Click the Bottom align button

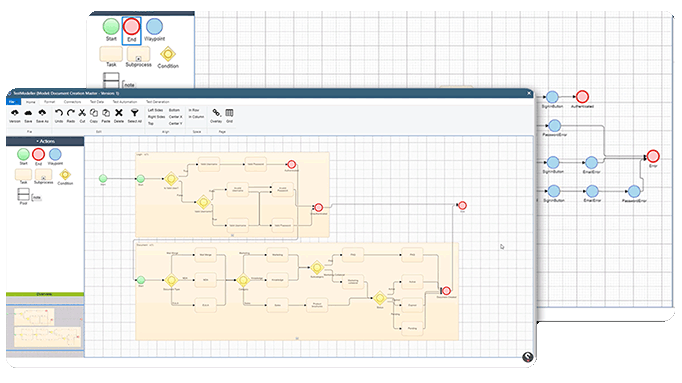click(x=174, y=110)
